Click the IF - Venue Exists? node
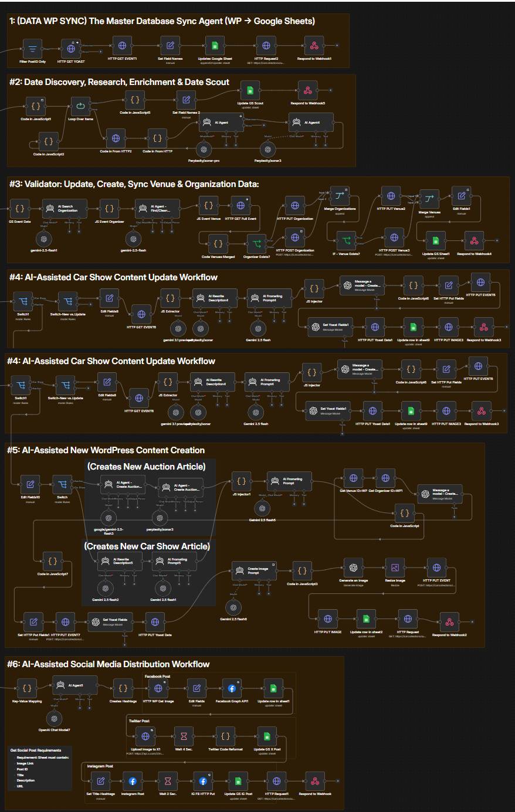 [347, 239]
